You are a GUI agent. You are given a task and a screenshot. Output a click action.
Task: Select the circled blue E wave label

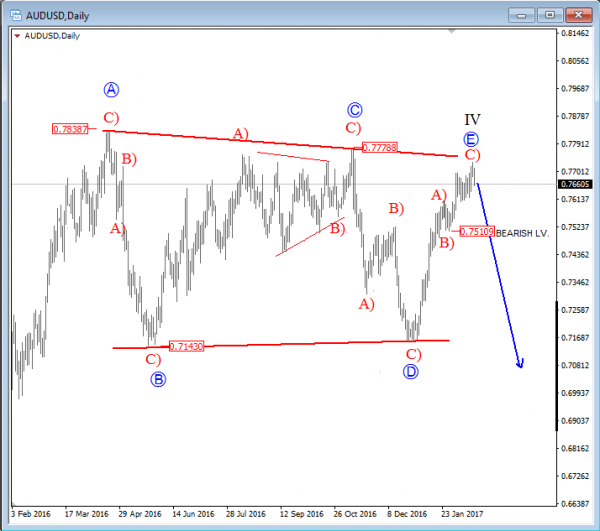tap(471, 139)
